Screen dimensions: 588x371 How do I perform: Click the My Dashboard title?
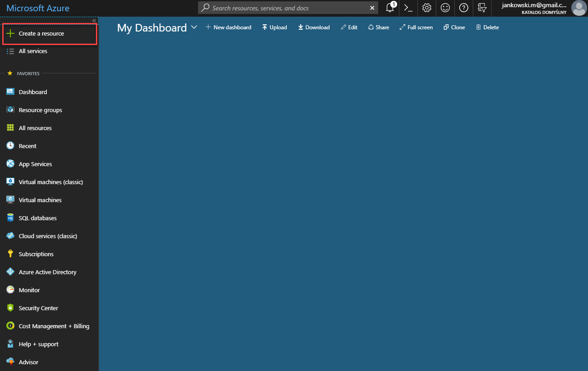pos(152,27)
